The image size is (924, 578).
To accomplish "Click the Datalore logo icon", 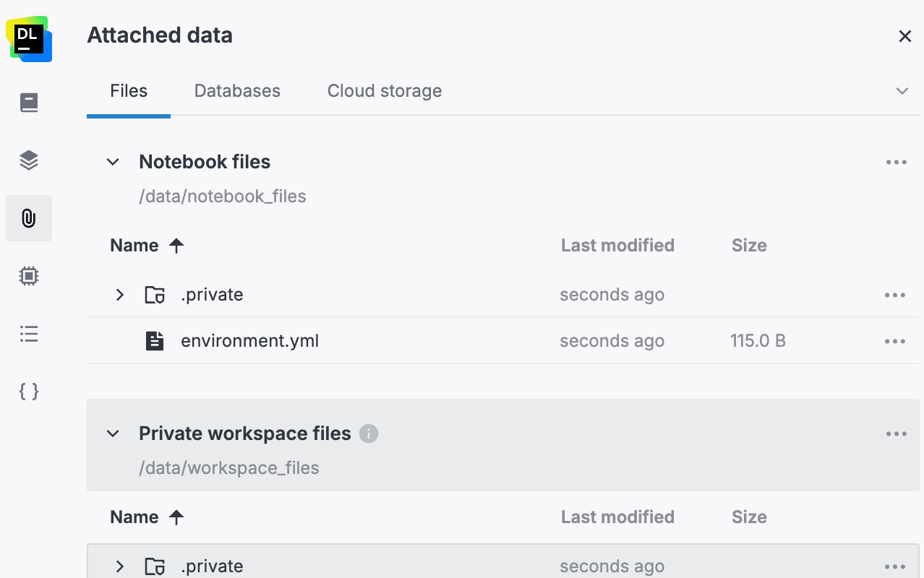I will pos(29,39).
